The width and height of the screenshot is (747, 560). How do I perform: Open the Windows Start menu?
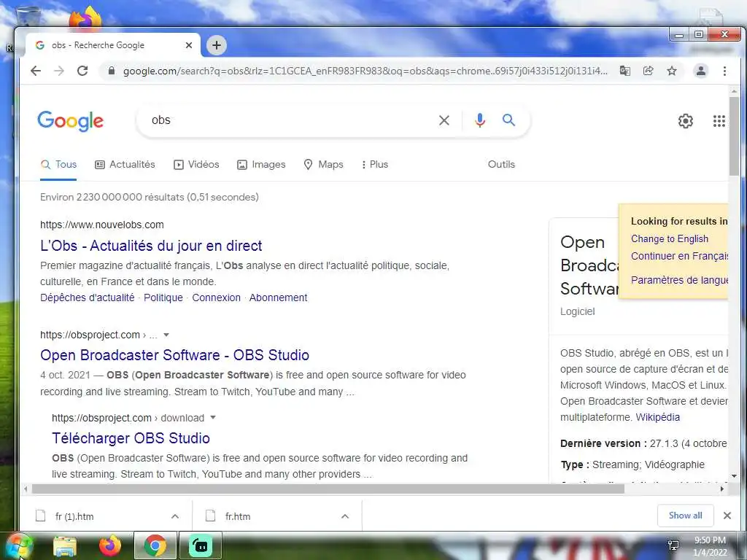(18, 546)
